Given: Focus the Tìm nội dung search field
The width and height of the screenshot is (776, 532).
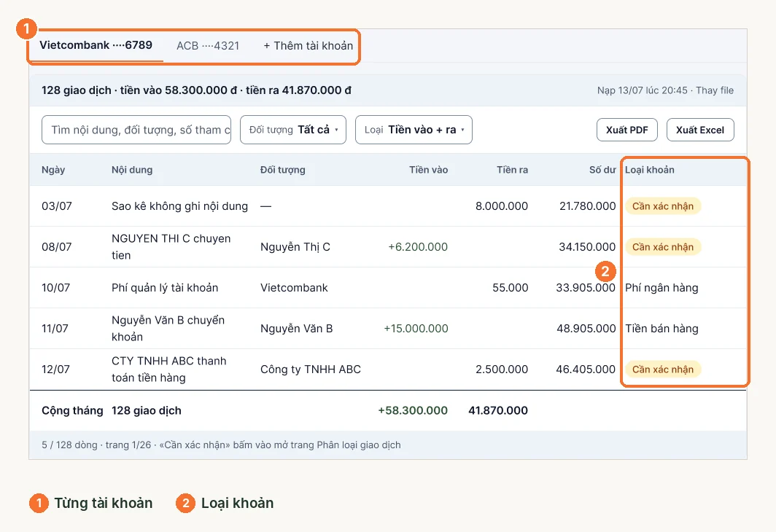Looking at the screenshot, I should [x=136, y=130].
